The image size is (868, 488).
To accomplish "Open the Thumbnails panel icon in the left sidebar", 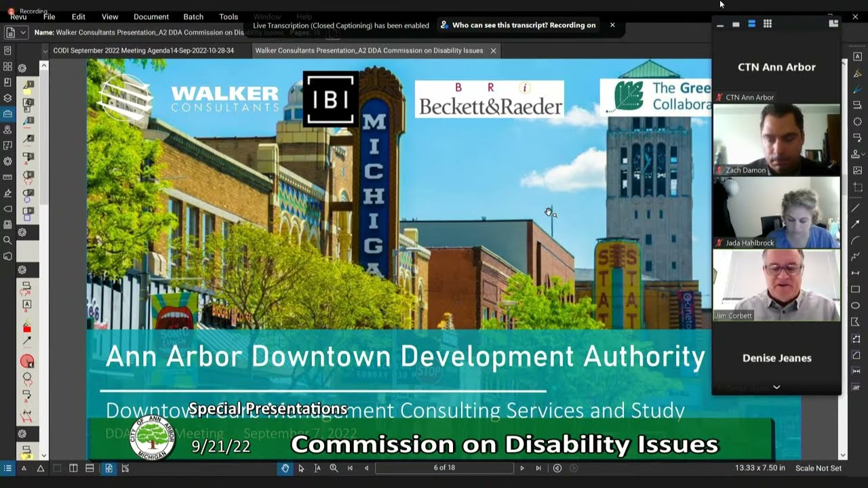I will pos(7,66).
